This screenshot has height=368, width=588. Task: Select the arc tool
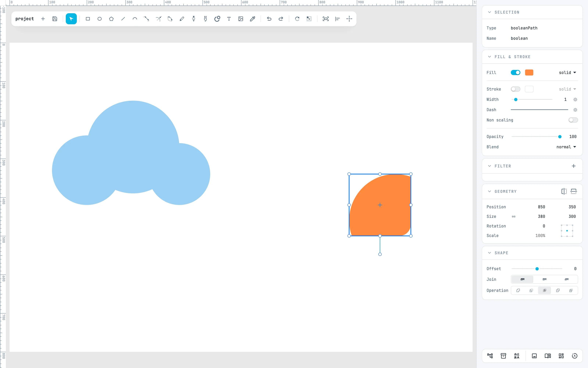coord(135,19)
